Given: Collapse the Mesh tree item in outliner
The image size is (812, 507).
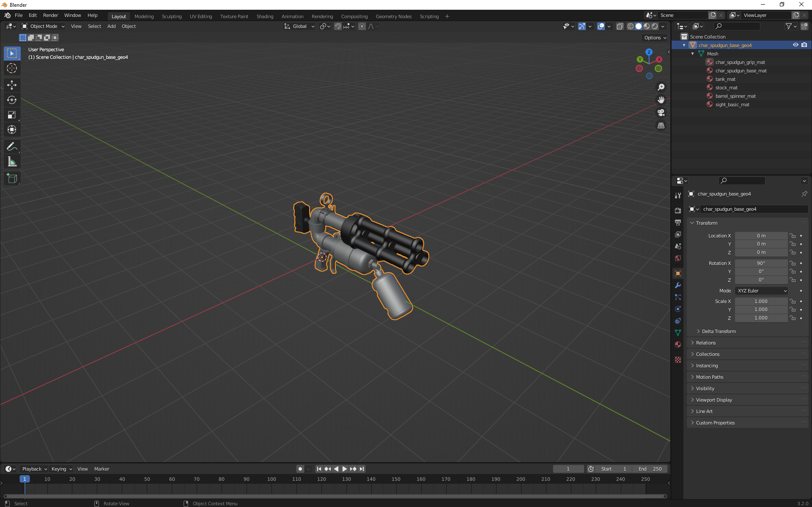Looking at the screenshot, I should click(x=692, y=54).
